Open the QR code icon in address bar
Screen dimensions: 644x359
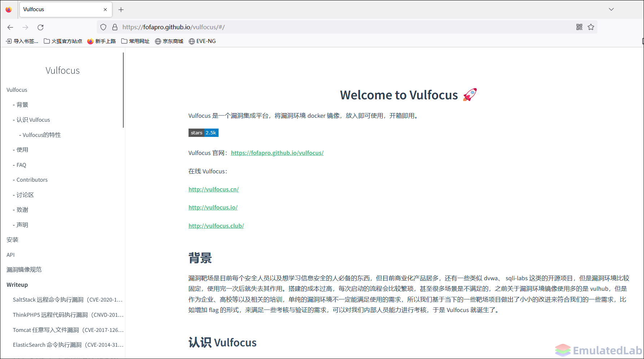pyautogui.click(x=579, y=27)
